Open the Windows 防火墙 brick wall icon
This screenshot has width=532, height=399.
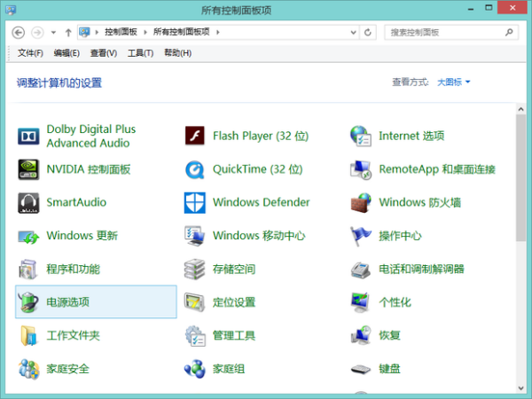tap(361, 202)
